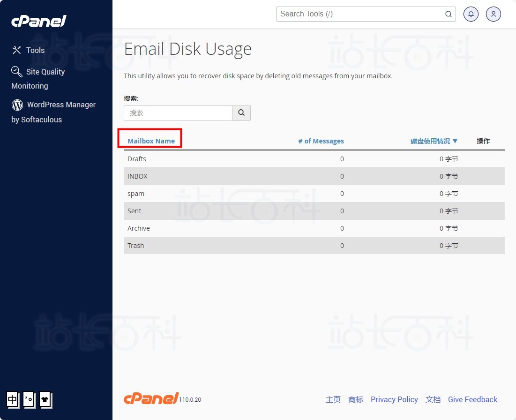Viewport: 516px width, 420px height.
Task: Click the Give Feedback link
Action: [472, 399]
